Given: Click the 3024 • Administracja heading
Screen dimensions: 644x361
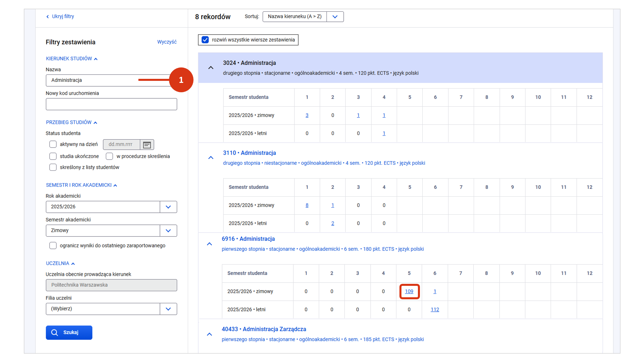Looking at the screenshot, I should coord(249,63).
